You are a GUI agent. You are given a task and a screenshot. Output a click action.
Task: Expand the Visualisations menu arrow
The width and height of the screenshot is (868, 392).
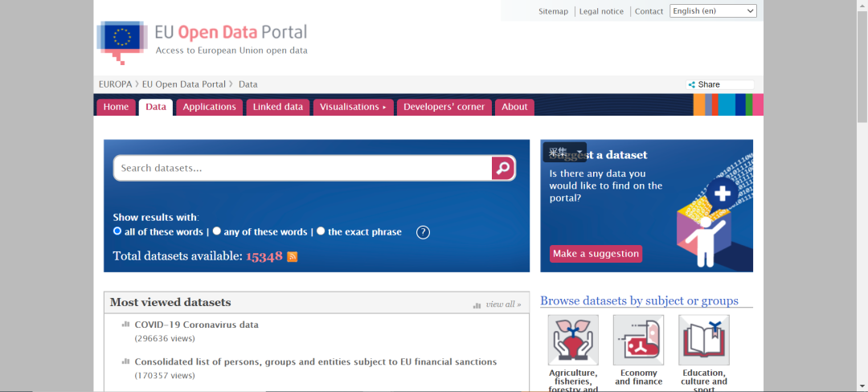pyautogui.click(x=384, y=108)
